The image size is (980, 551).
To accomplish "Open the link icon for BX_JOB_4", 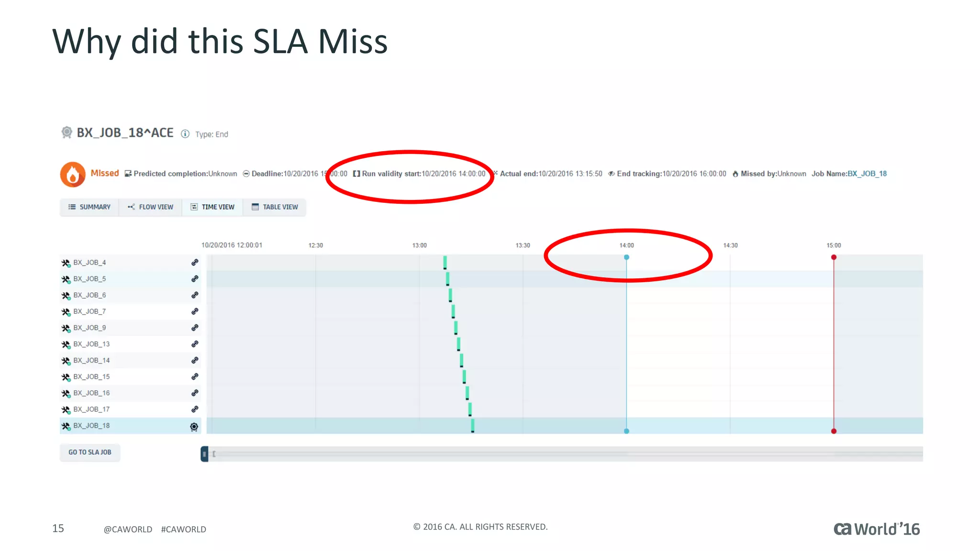I will coord(195,263).
